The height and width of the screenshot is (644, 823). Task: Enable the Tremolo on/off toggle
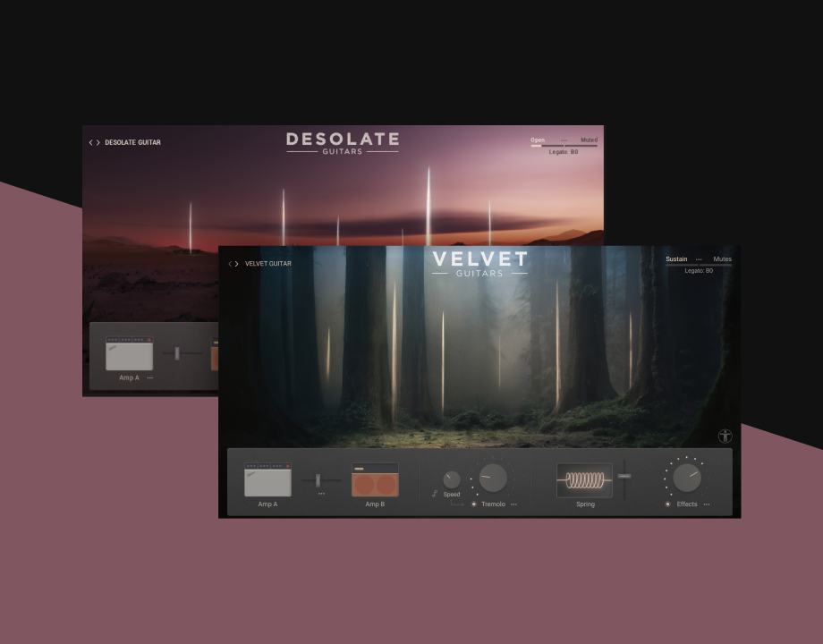[x=473, y=503]
